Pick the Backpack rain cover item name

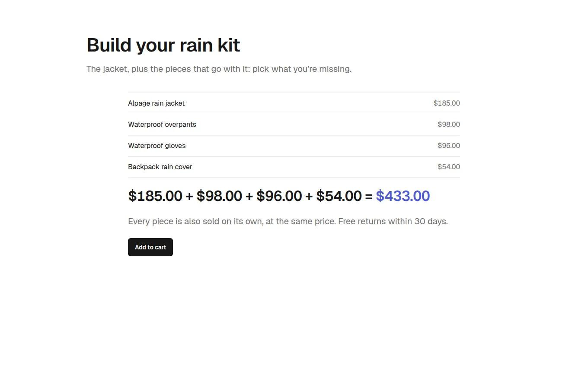click(x=160, y=167)
